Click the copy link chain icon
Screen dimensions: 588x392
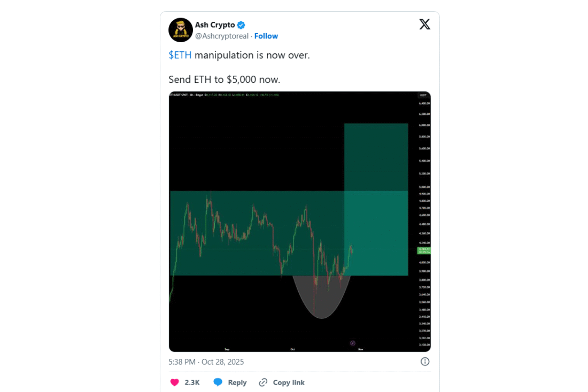[263, 382]
